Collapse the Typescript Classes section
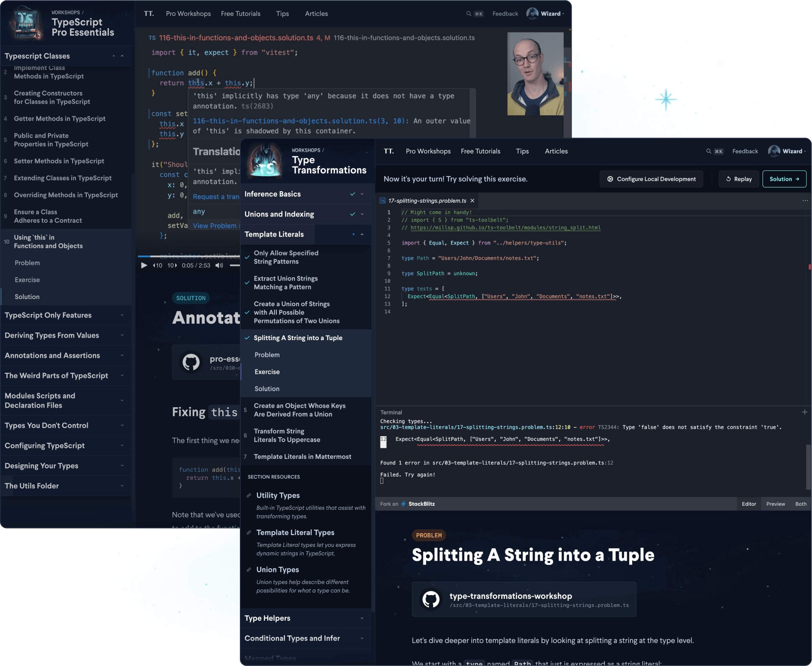The height and width of the screenshot is (666, 812). pyautogui.click(x=66, y=56)
